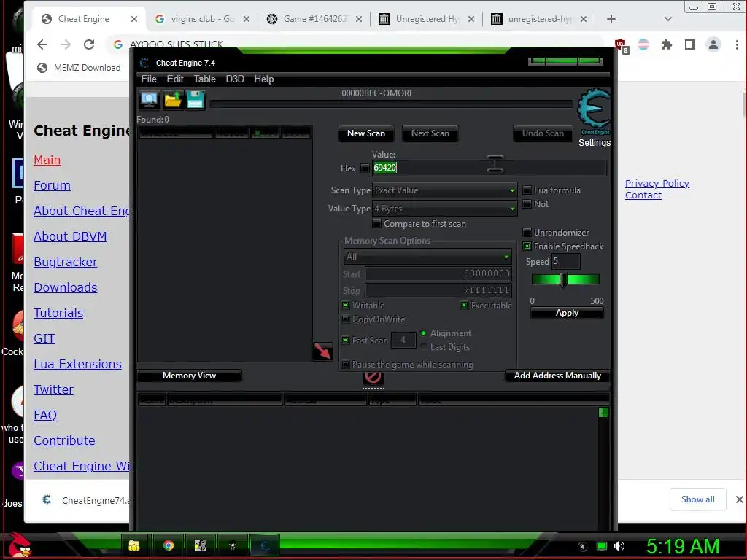
Task: Enable the Lua formula checkbox
Action: 527,190
